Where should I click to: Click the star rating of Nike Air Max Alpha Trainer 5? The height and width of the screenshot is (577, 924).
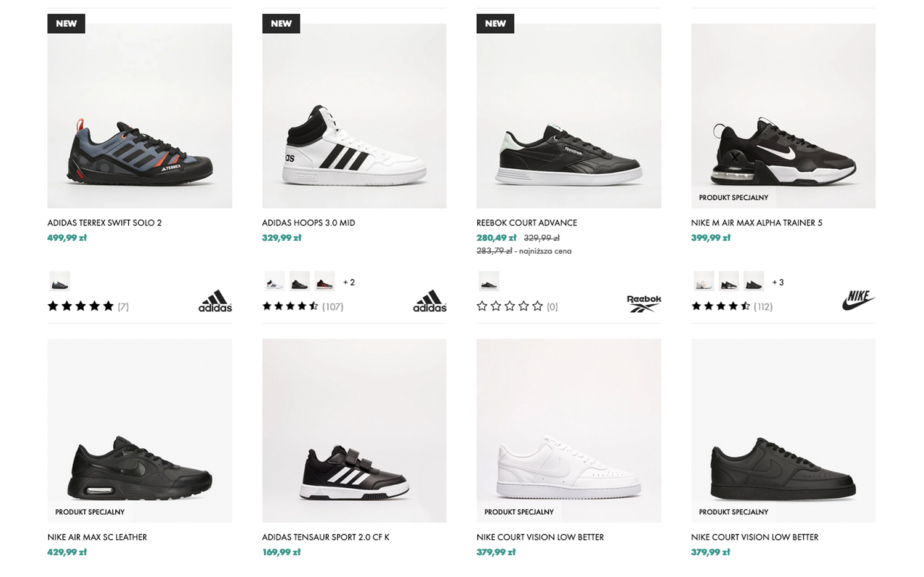point(720,306)
